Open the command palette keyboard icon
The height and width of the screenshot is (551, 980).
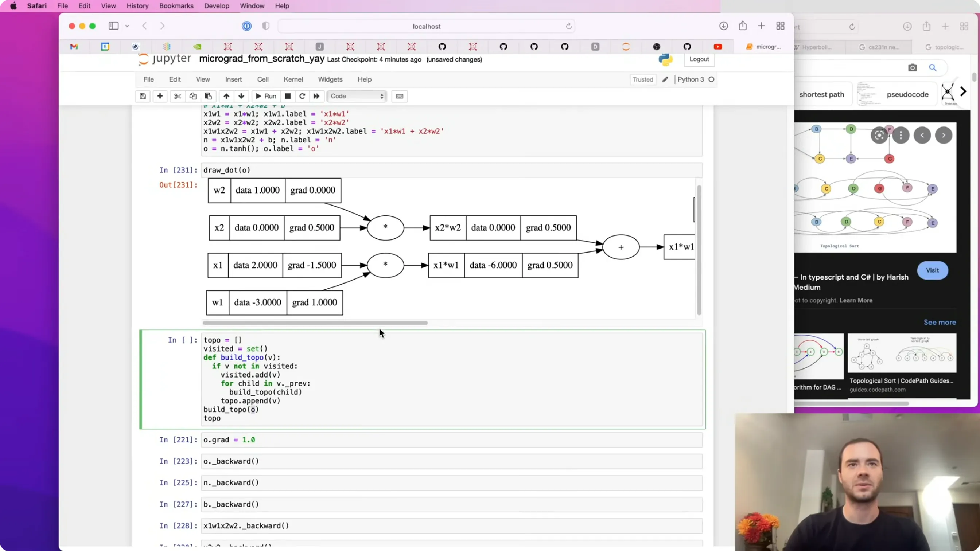[x=400, y=96]
